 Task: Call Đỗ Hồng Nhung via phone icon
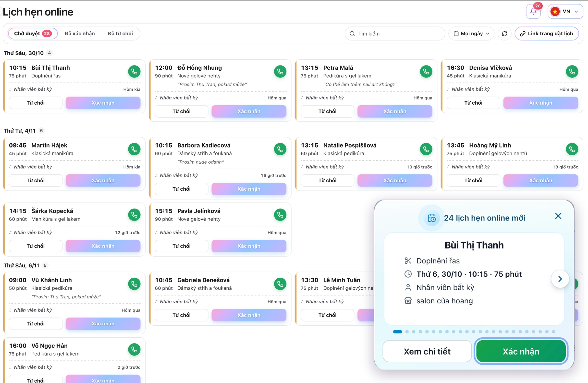pos(280,72)
